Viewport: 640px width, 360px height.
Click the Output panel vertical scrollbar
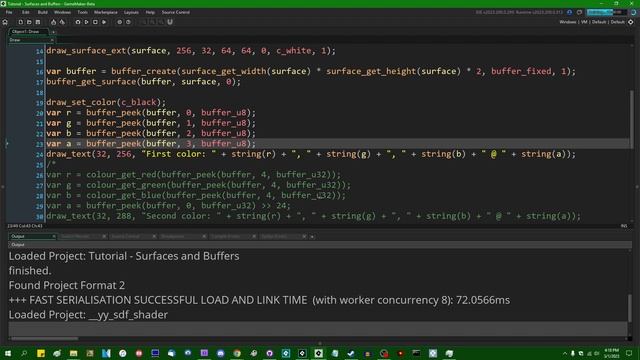coord(629,308)
